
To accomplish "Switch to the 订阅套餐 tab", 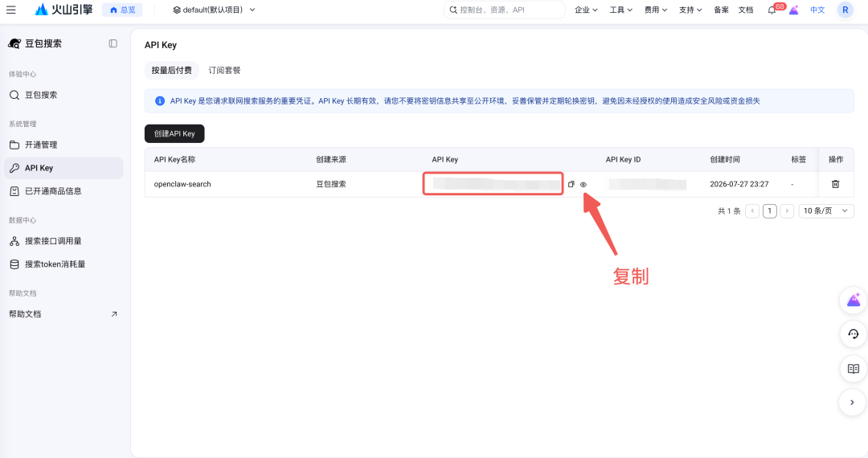I will pyautogui.click(x=224, y=70).
